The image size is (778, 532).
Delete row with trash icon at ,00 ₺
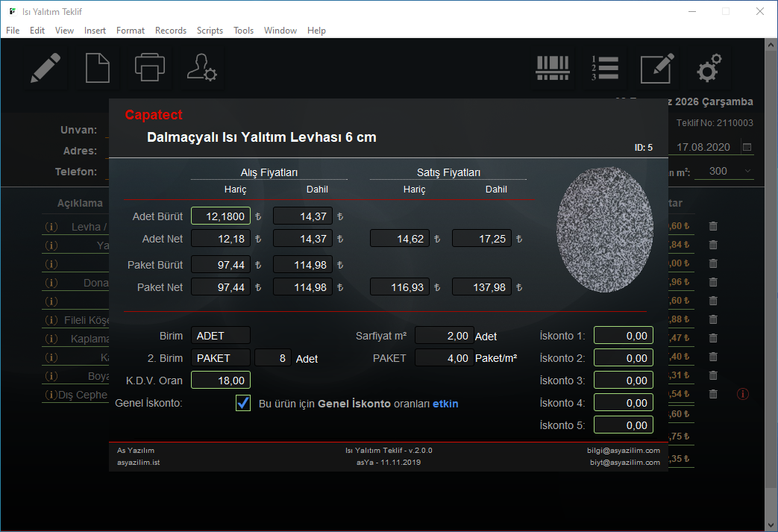(x=713, y=263)
